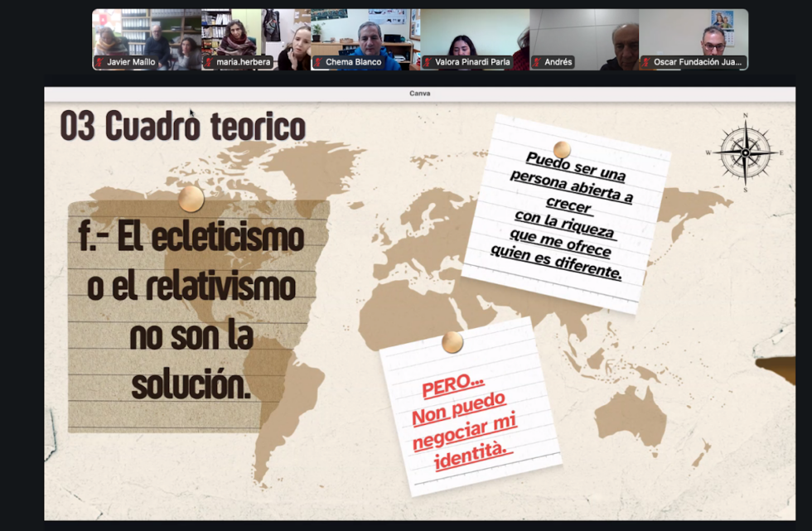Click Oscar Fundación's muted microphone icon
The image size is (812, 531).
coord(646,62)
